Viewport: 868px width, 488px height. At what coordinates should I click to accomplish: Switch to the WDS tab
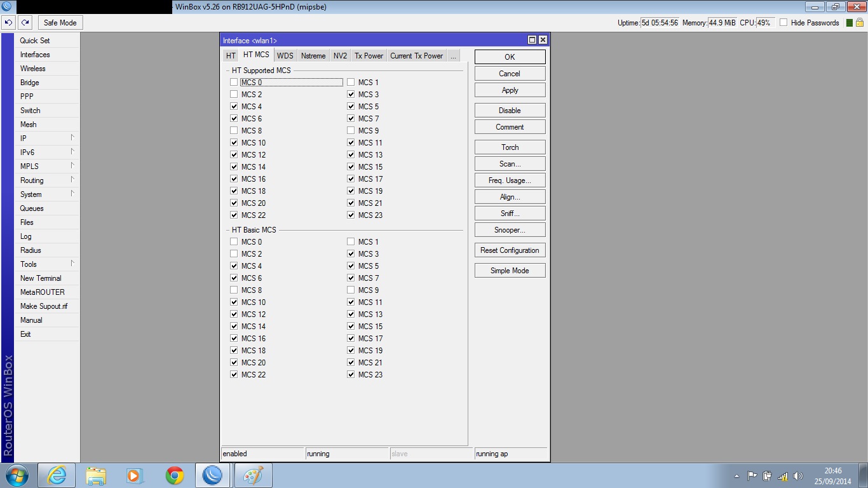(x=285, y=56)
